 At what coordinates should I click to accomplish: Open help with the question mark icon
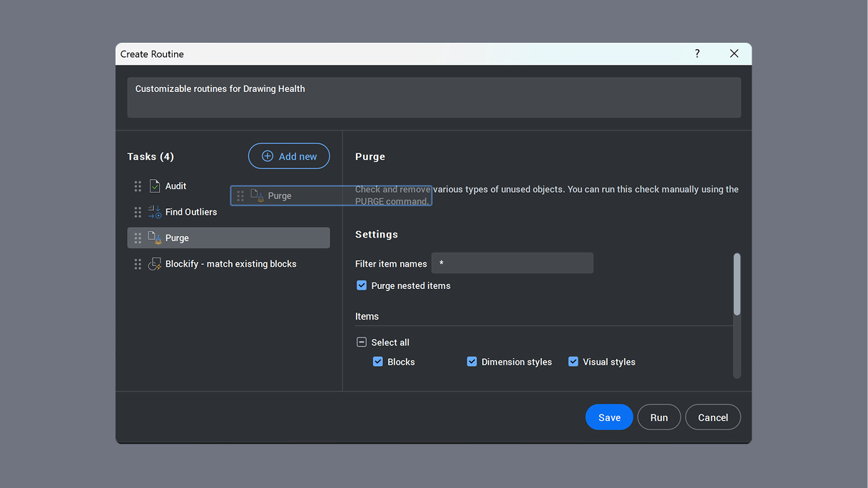697,54
